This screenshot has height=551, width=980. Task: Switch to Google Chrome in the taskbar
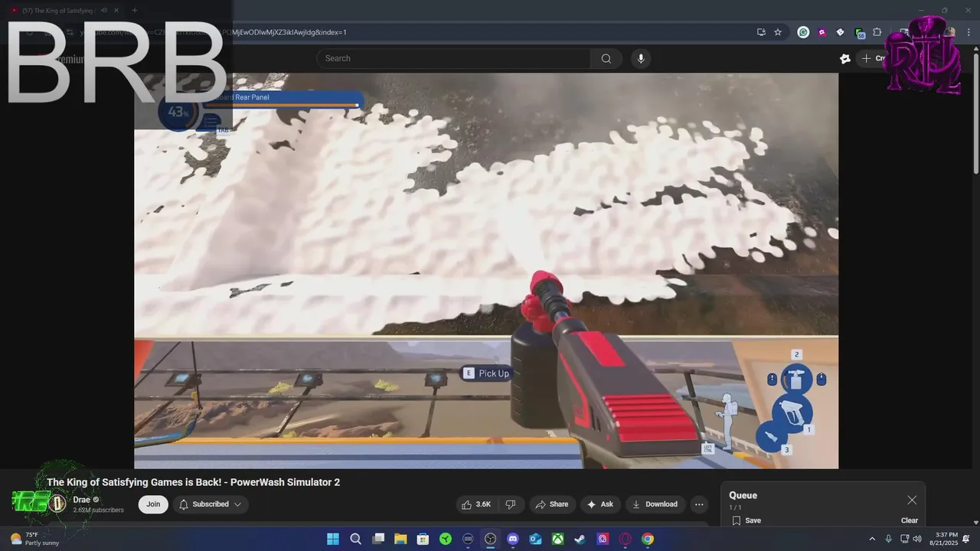tap(648, 539)
